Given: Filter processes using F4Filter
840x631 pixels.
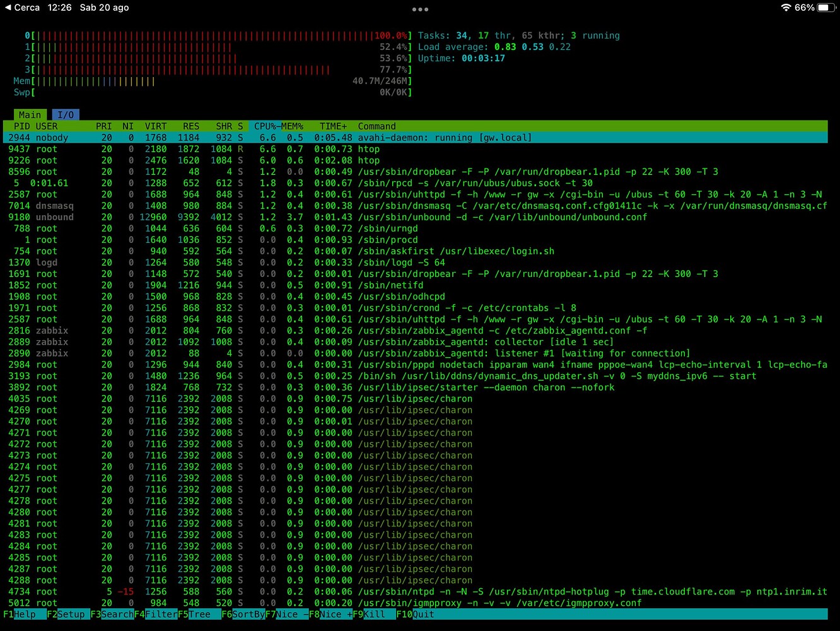Looking at the screenshot, I should pyautogui.click(x=156, y=614).
